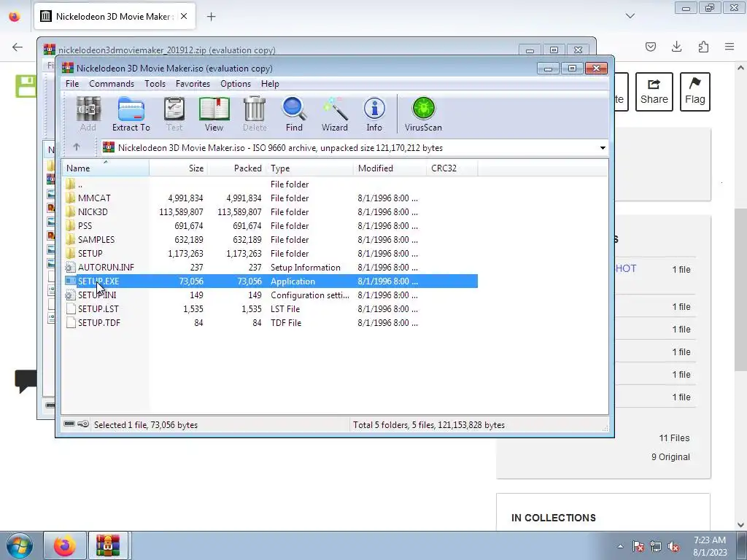
Task: Sort by the Modified column header
Action: [x=390, y=168]
